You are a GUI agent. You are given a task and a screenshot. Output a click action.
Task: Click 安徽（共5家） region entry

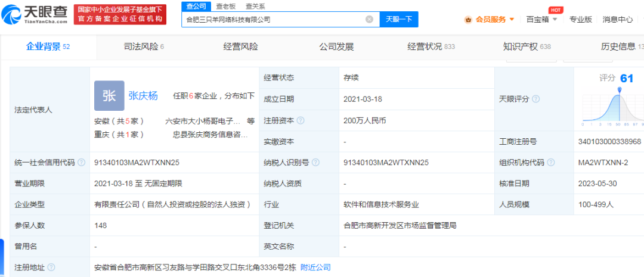coord(119,121)
